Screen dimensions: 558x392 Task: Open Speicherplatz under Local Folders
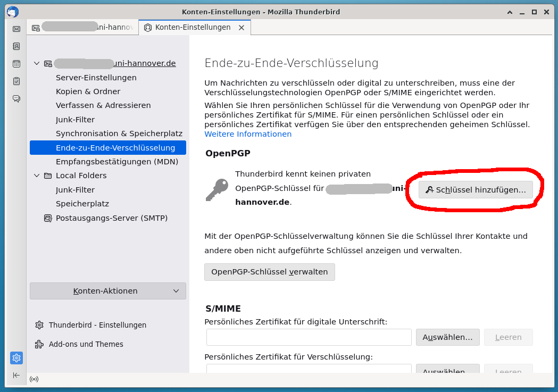pyautogui.click(x=82, y=204)
